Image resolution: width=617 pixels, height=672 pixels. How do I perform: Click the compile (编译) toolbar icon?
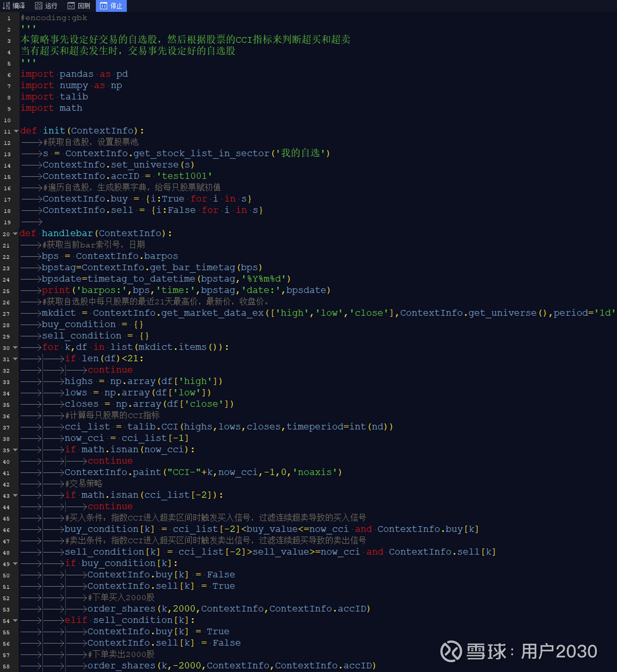[x=6, y=6]
